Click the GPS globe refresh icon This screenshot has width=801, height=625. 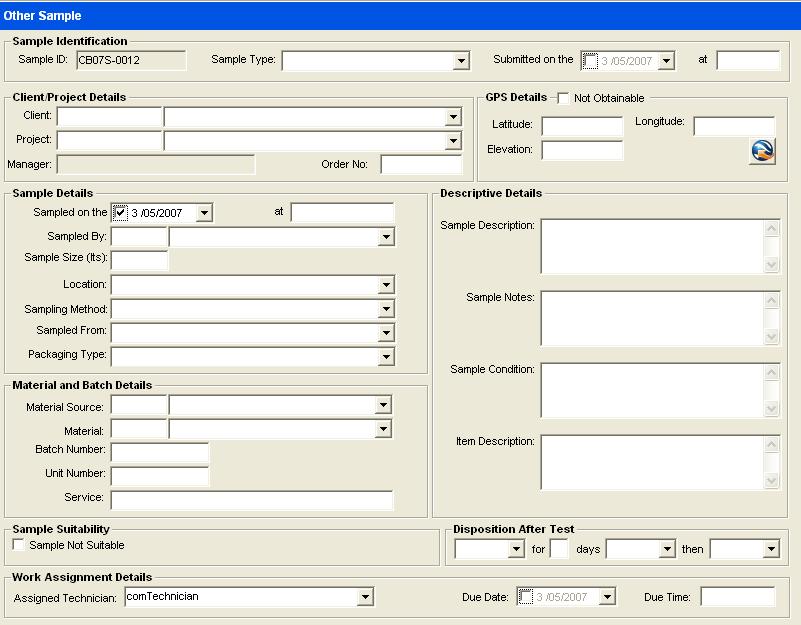[x=762, y=151]
